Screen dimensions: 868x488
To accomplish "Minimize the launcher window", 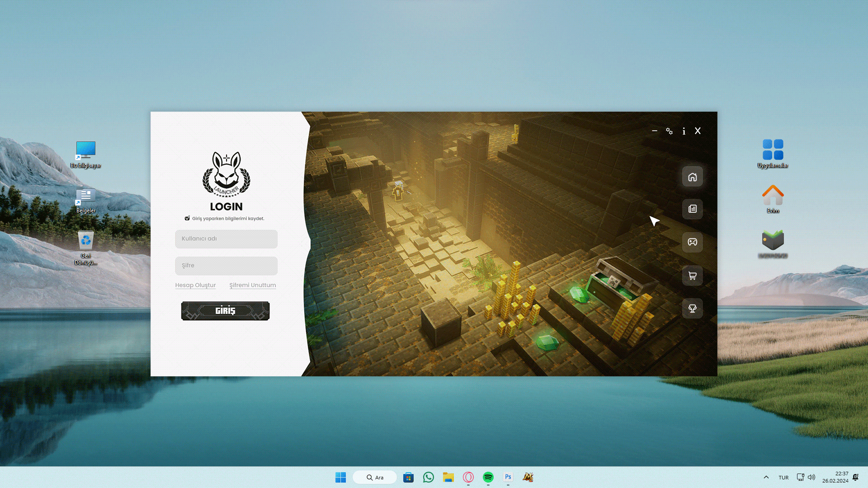I will (654, 131).
